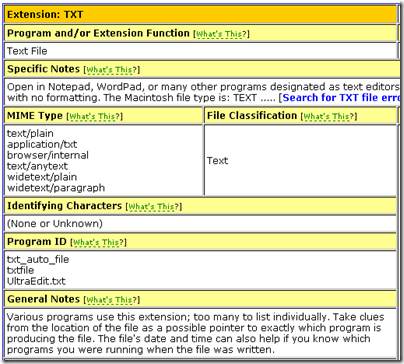Click the widetext/paragraph MIME type

(x=56, y=188)
